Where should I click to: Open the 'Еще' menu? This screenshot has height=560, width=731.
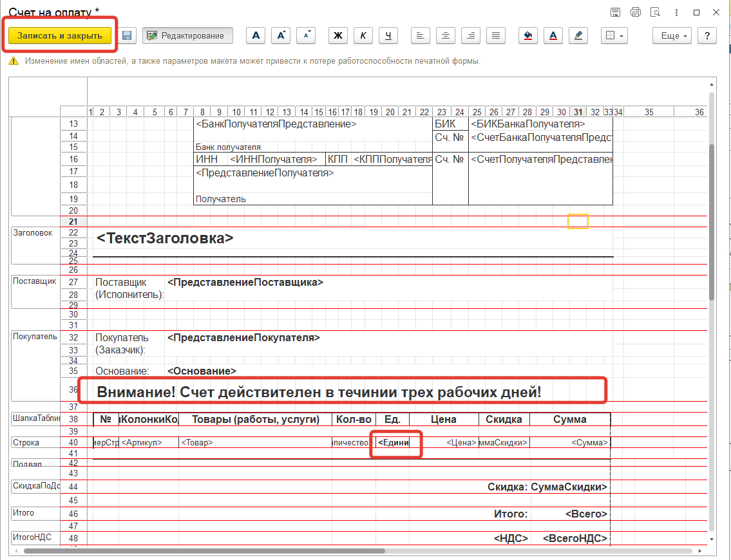tap(672, 35)
